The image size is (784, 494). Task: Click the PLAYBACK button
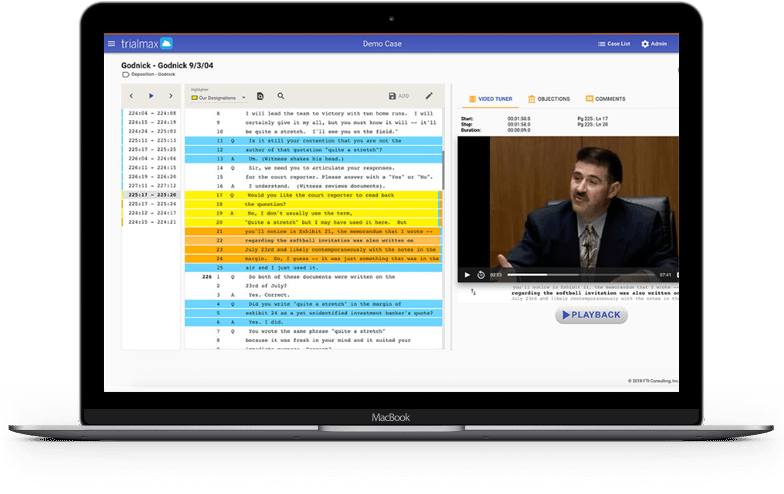592,315
